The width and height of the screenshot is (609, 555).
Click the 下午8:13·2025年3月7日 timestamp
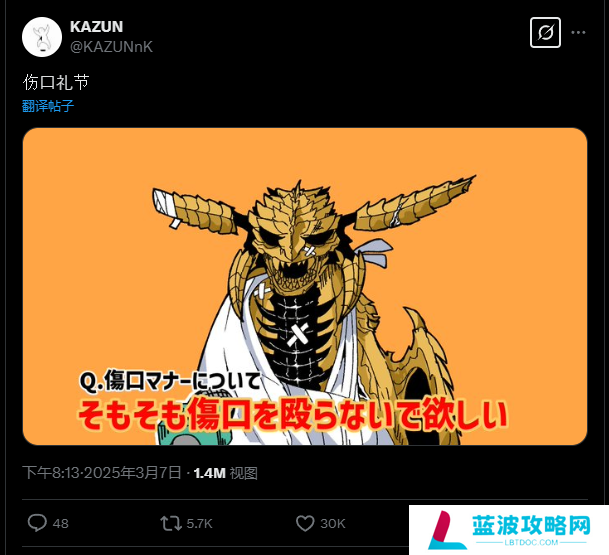102,473
